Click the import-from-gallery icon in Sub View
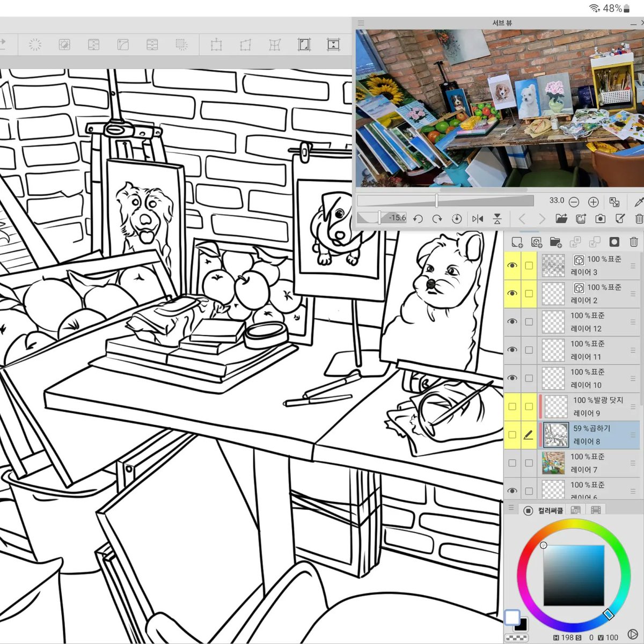 (x=581, y=218)
